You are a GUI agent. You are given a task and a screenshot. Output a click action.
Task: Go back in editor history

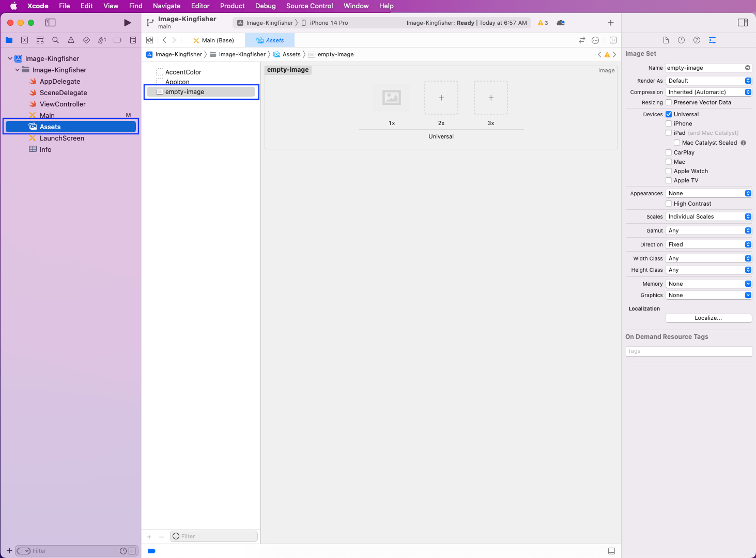[164, 40]
